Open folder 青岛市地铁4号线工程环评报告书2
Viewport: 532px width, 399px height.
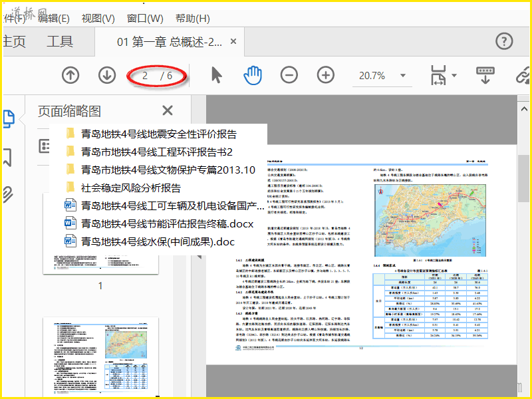click(x=158, y=152)
